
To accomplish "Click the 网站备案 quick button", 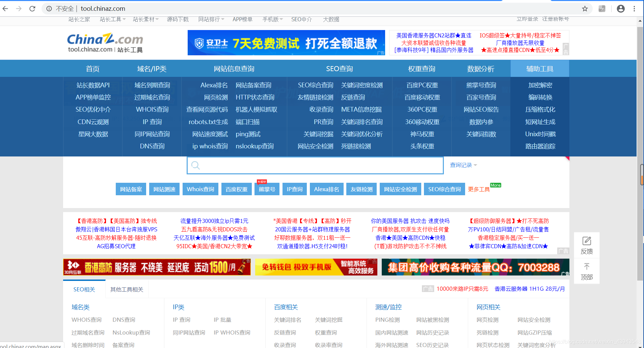I will [131, 189].
